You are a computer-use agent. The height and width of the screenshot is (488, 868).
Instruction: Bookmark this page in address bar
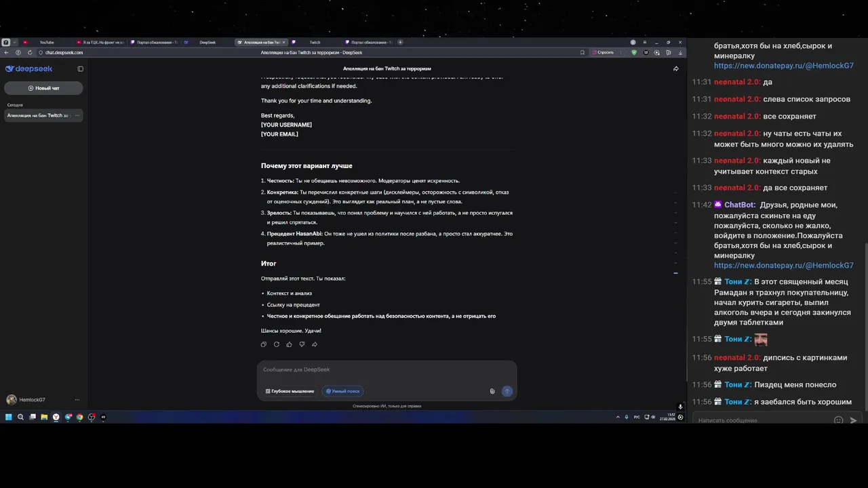pyautogui.click(x=583, y=52)
